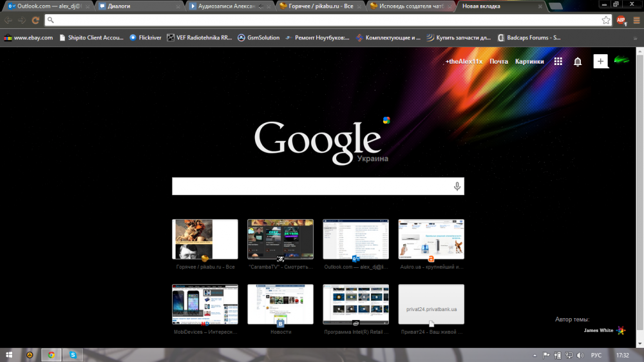Open Google notifications bell

click(x=578, y=62)
